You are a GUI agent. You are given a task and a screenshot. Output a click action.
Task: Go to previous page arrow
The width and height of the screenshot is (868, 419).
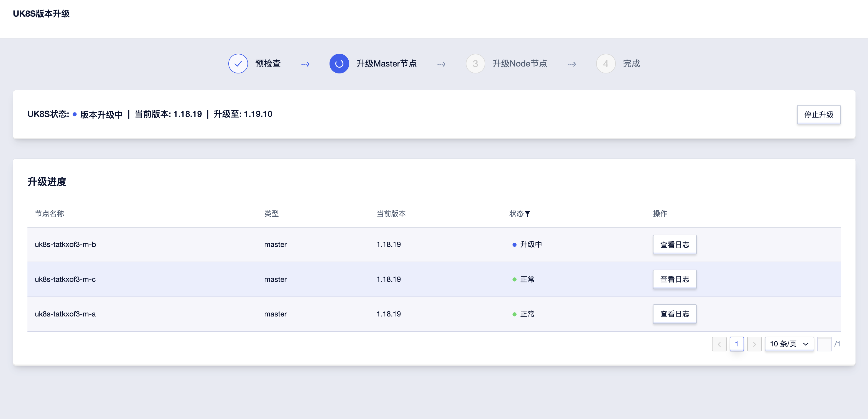pyautogui.click(x=719, y=344)
